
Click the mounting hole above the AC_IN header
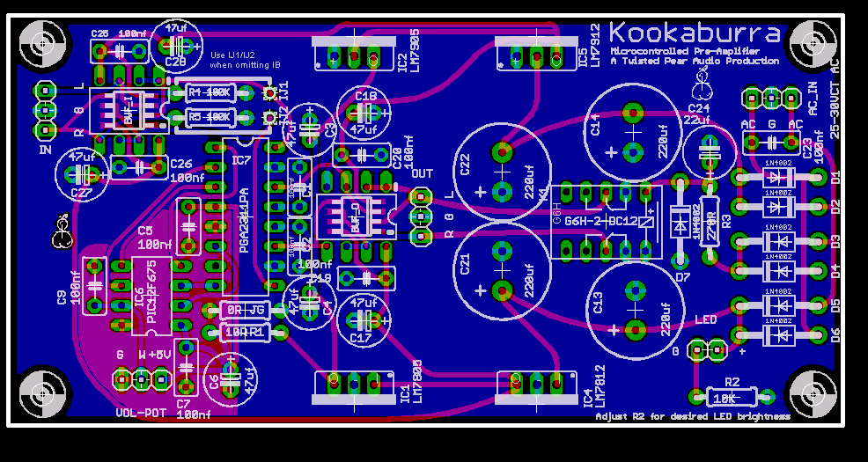click(813, 42)
